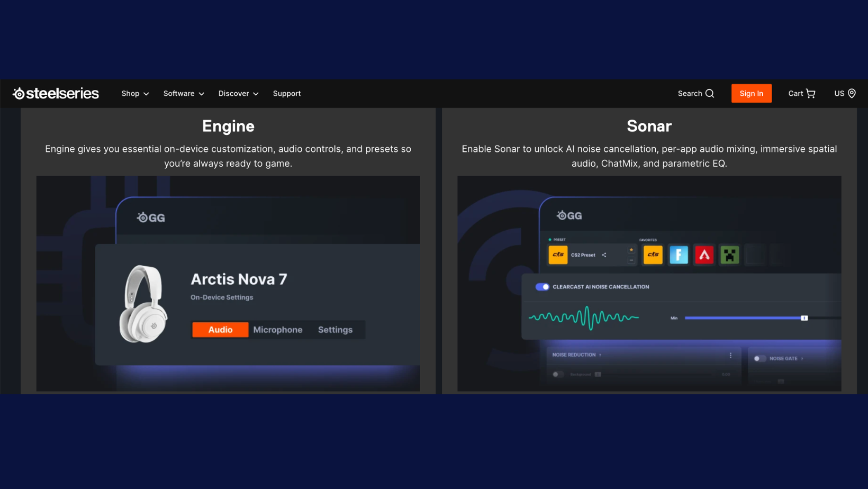This screenshot has width=868, height=489.
Task: Click the US region location pin
Action: [852, 94]
